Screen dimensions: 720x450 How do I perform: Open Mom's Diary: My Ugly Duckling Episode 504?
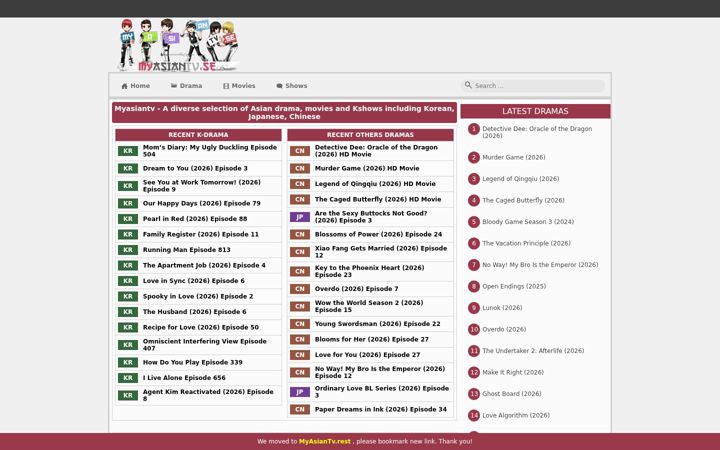pos(210,151)
